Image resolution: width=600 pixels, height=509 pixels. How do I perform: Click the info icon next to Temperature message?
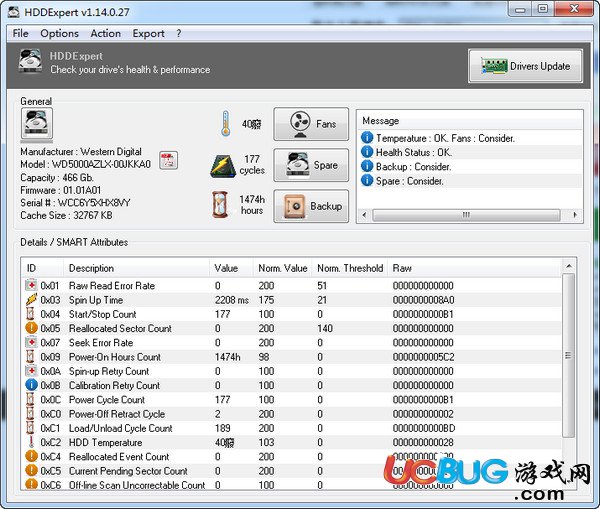[x=367, y=137]
